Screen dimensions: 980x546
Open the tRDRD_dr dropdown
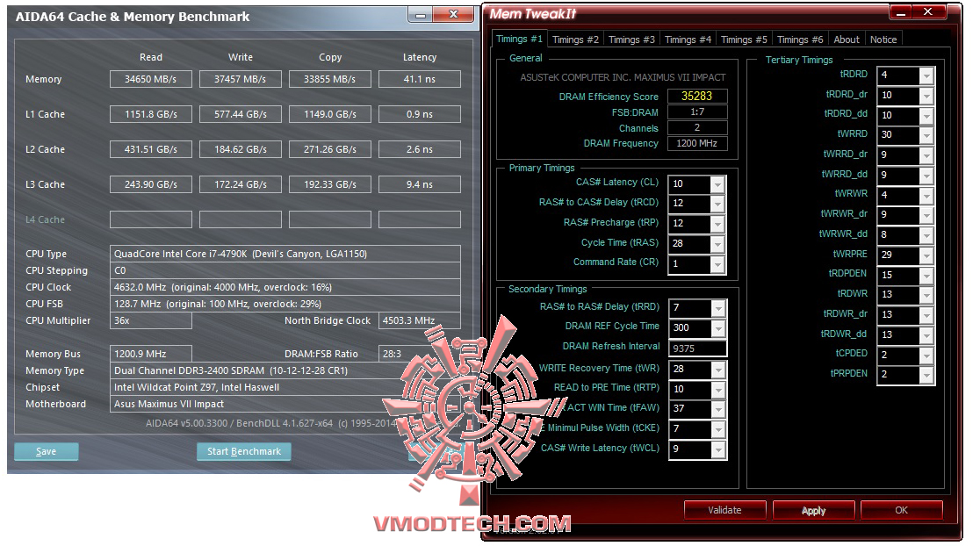(x=926, y=96)
